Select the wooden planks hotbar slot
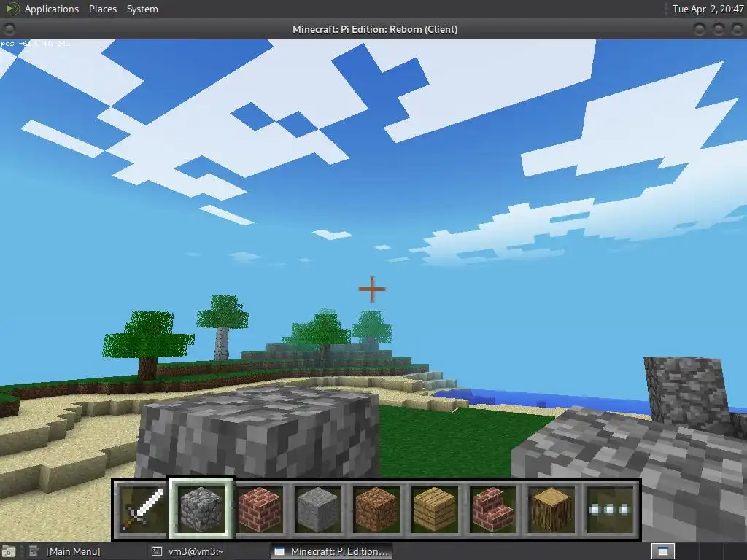 point(435,510)
